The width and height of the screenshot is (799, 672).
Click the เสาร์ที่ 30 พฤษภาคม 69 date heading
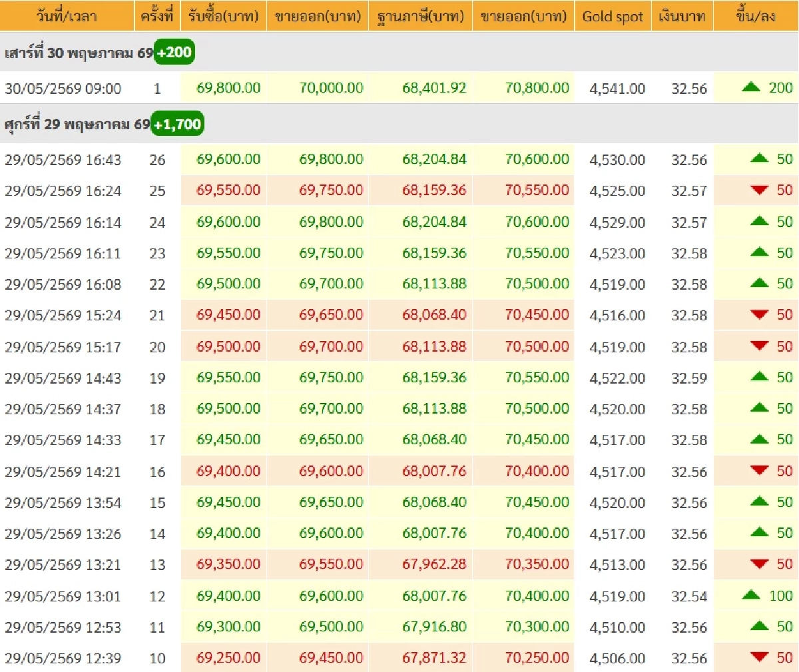79,53
